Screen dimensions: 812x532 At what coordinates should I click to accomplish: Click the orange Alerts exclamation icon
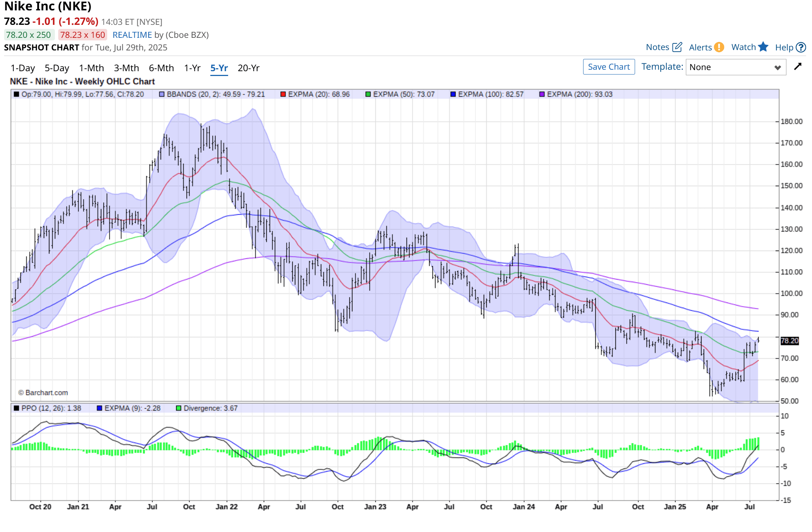(x=719, y=47)
